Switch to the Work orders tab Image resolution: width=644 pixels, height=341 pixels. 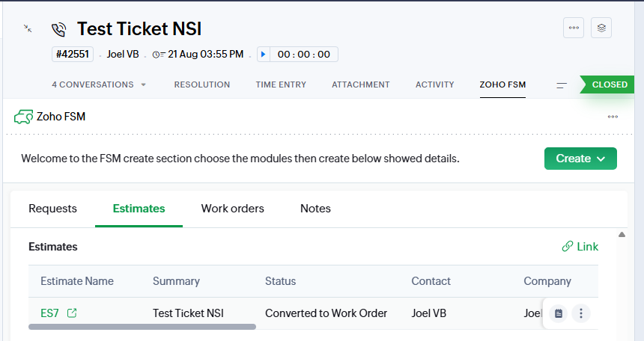pyautogui.click(x=232, y=209)
